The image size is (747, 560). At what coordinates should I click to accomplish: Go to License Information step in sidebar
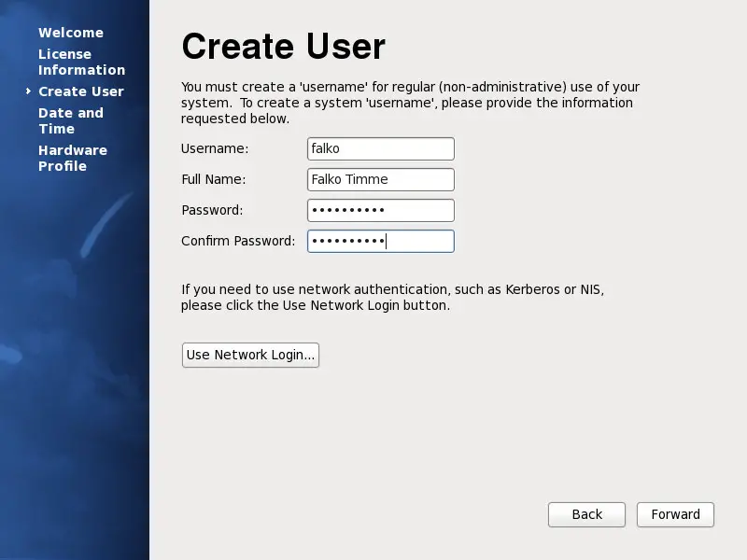coord(81,63)
